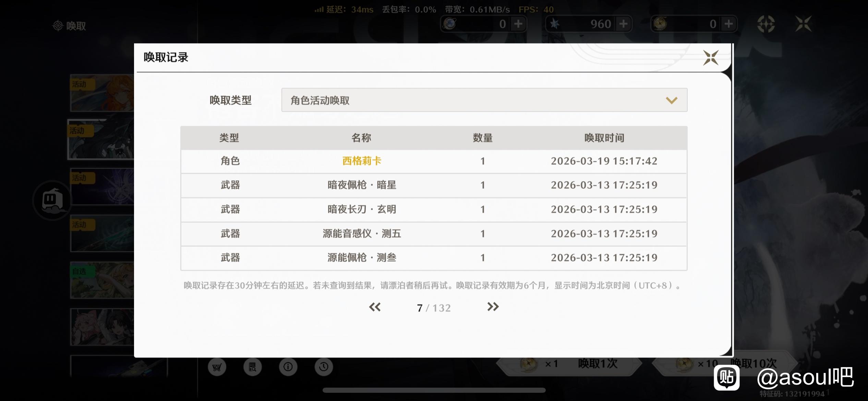Open the convene details list icon
Image resolution: width=868 pixels, height=401 pixels.
click(253, 367)
